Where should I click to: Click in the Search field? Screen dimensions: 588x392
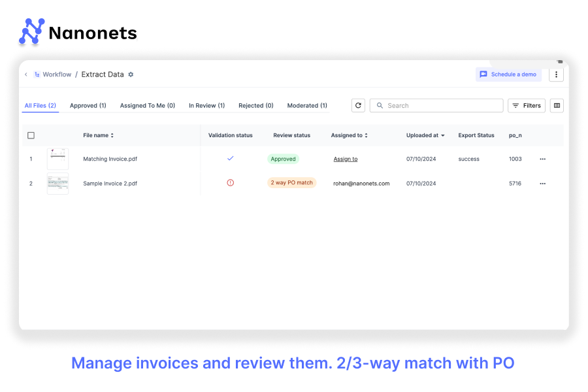tap(438, 105)
